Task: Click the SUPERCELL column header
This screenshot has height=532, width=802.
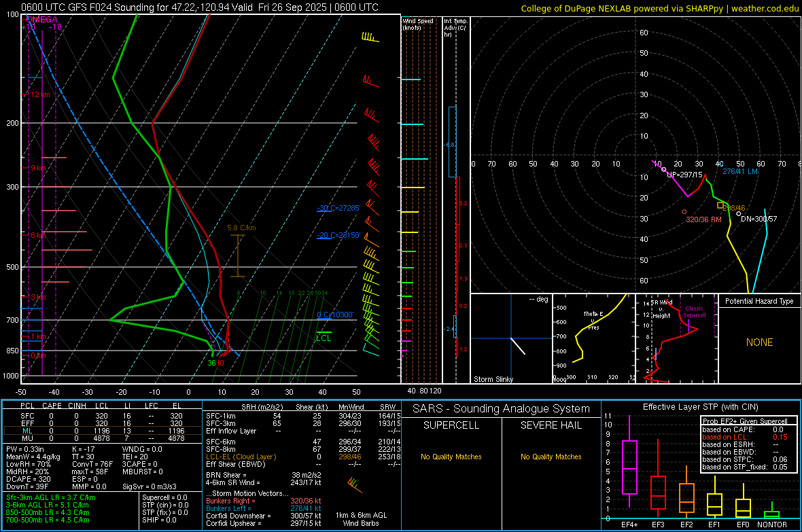Action: (x=451, y=425)
